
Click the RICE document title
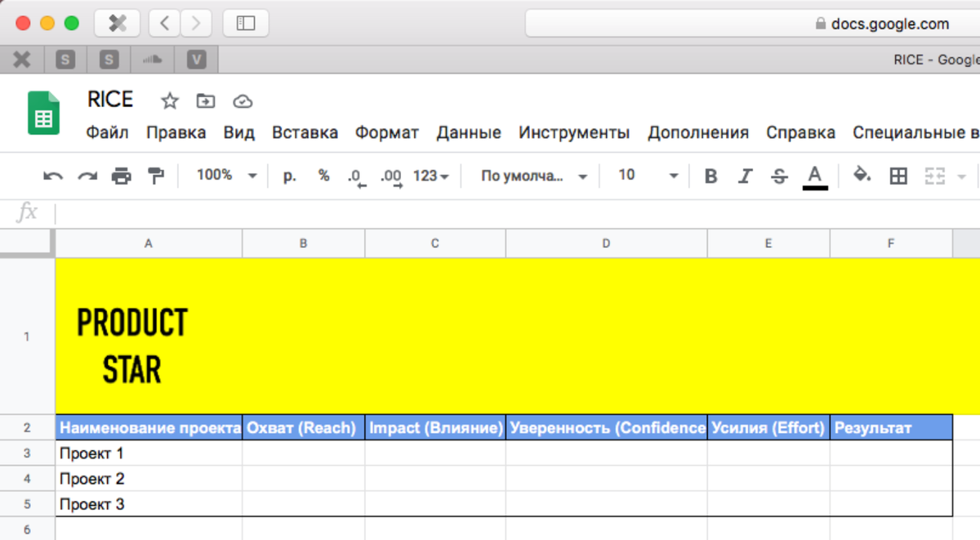110,100
